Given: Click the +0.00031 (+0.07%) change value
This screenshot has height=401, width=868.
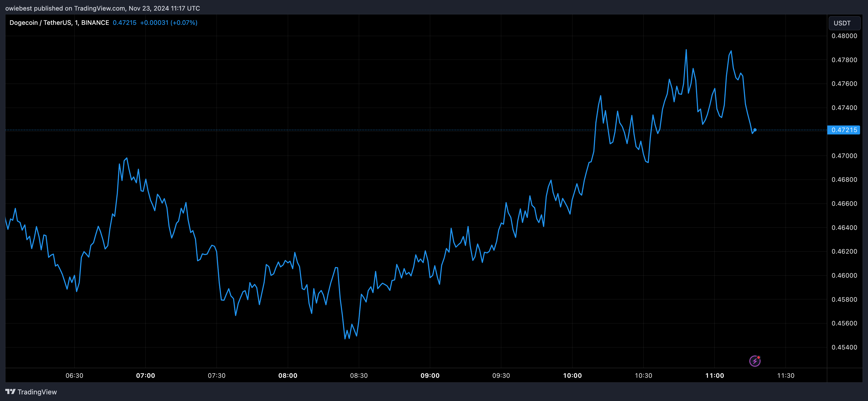Looking at the screenshot, I should (x=169, y=22).
